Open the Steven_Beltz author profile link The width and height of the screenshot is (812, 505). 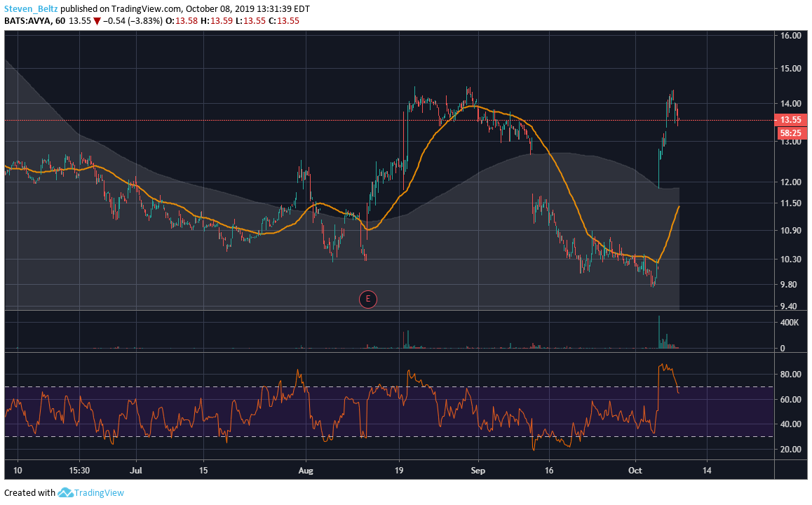tap(31, 9)
